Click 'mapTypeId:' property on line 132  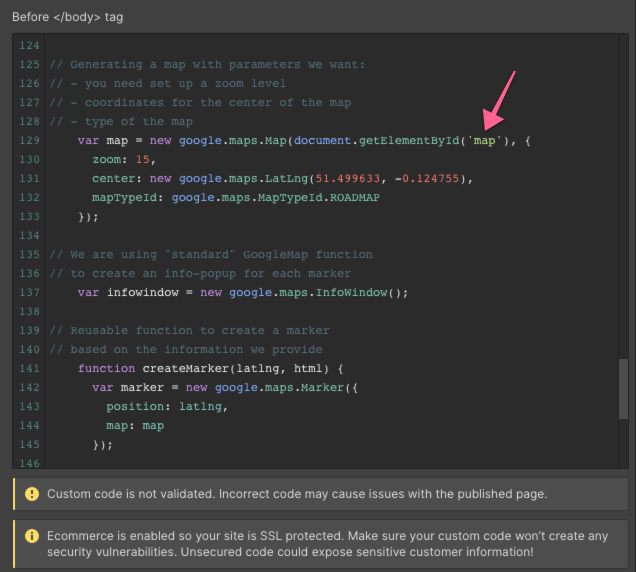[x=128, y=198]
